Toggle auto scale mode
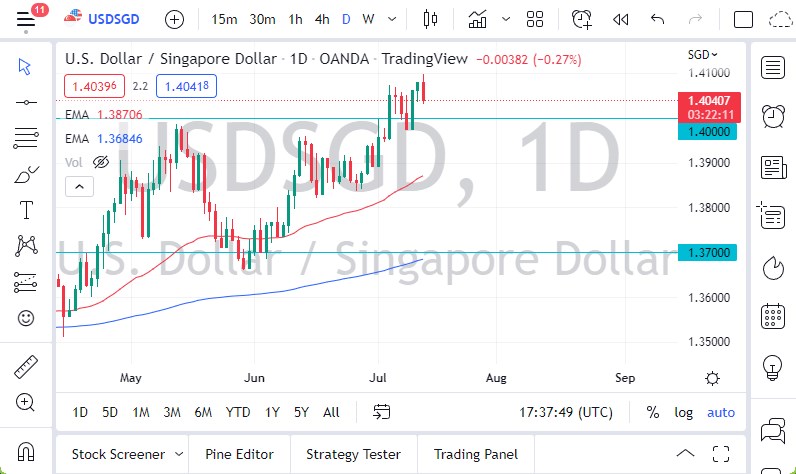Screen dimensions: 796x474 721,412
